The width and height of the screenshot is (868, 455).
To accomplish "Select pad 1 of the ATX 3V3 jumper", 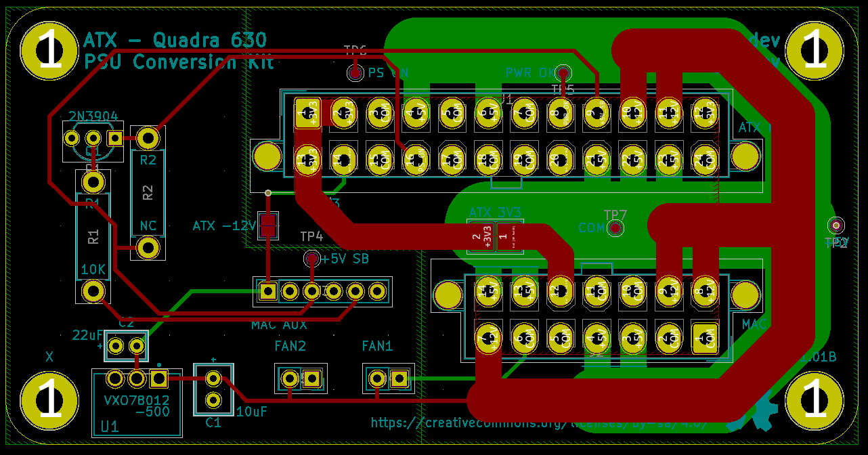I will (x=508, y=237).
